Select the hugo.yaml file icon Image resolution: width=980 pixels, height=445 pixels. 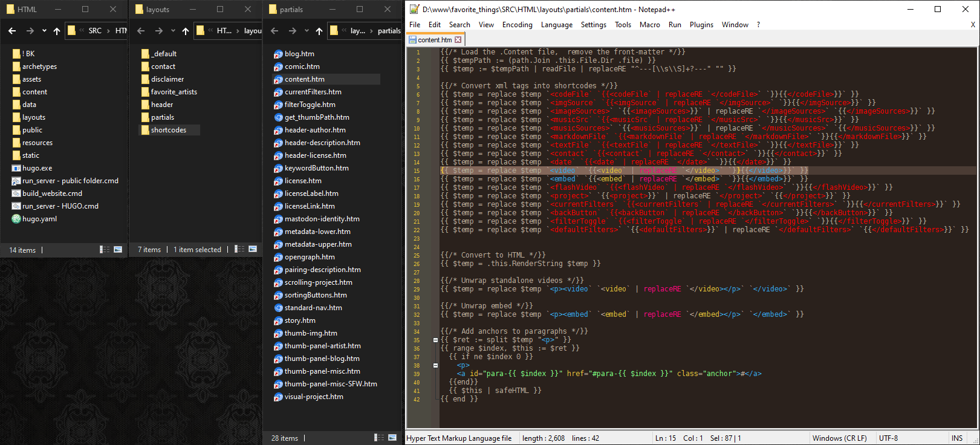16,219
